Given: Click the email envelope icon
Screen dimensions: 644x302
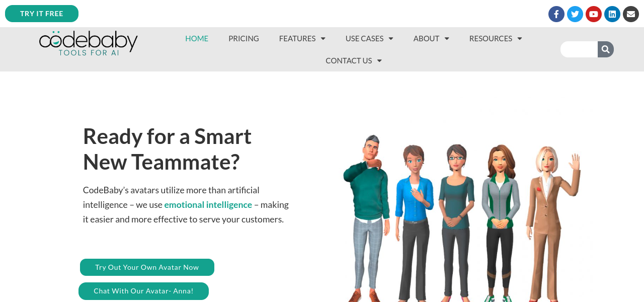Looking at the screenshot, I should [631, 14].
